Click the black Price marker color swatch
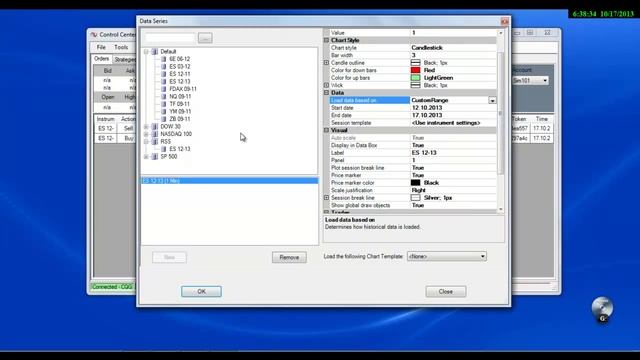 pyautogui.click(x=416, y=183)
